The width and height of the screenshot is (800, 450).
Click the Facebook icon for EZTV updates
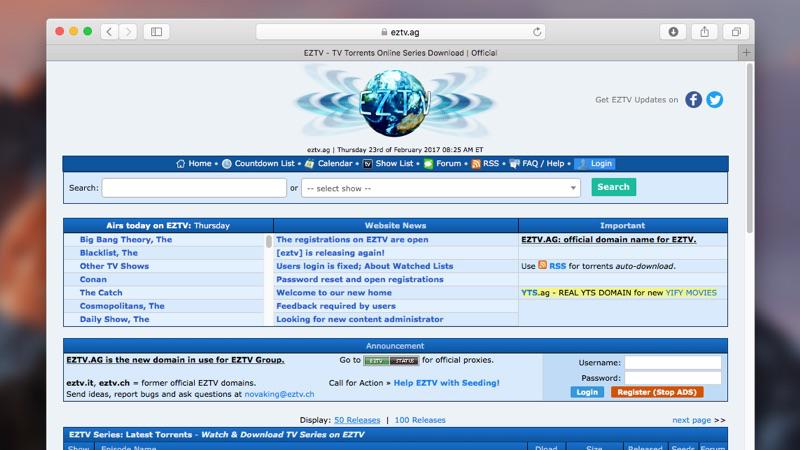tap(693, 99)
